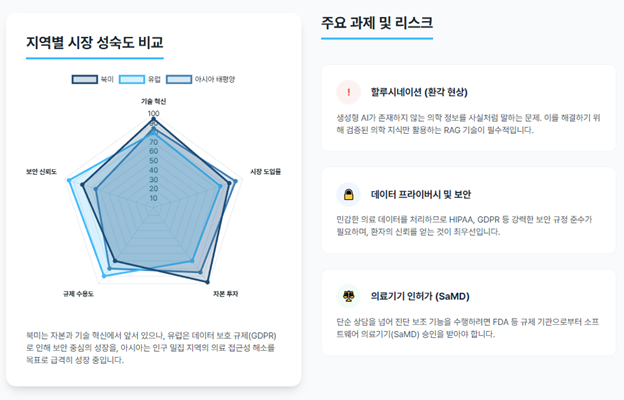Toggle the 아시아 태평양 legend series
This screenshot has width=624, height=400.
tap(201, 79)
